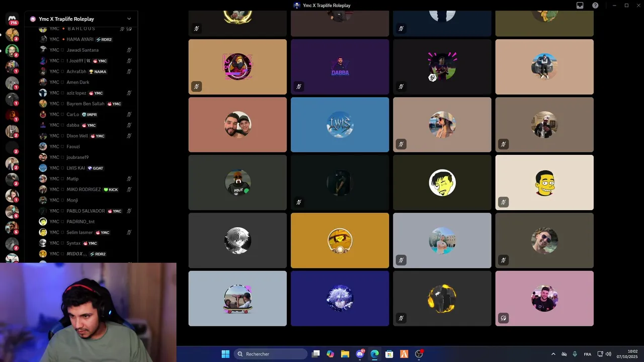
Task: Focus the dark tile with white-haired anime avatar
Action: [x=237, y=240]
